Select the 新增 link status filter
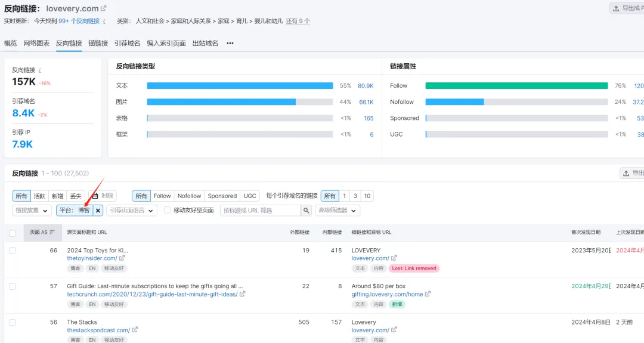 [57, 196]
